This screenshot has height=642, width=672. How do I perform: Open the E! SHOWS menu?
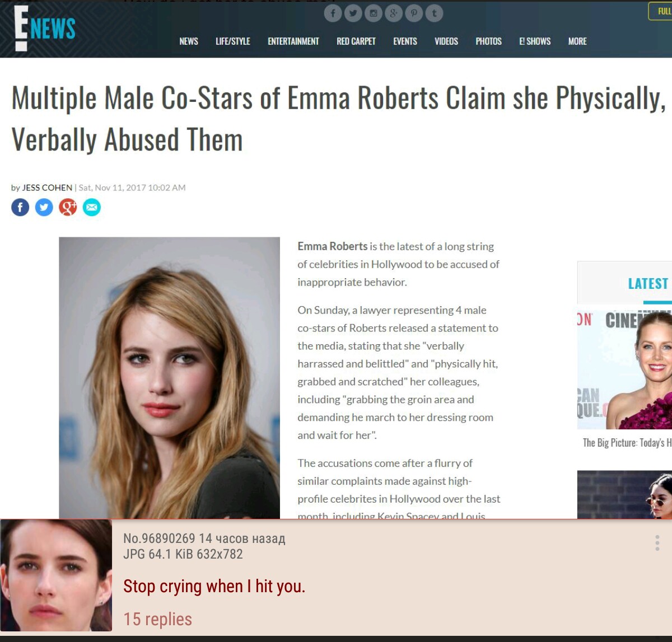coord(535,41)
